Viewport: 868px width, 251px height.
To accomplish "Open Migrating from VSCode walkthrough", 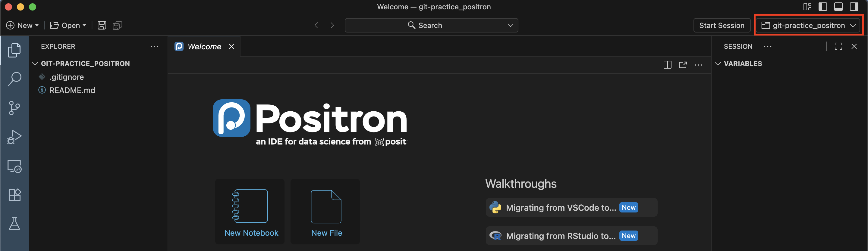I will (x=571, y=208).
